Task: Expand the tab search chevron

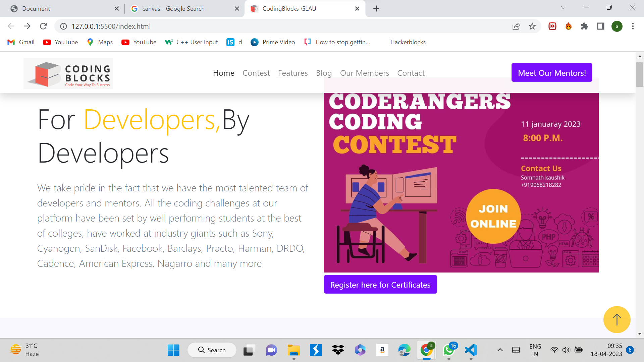Action: (x=563, y=7)
